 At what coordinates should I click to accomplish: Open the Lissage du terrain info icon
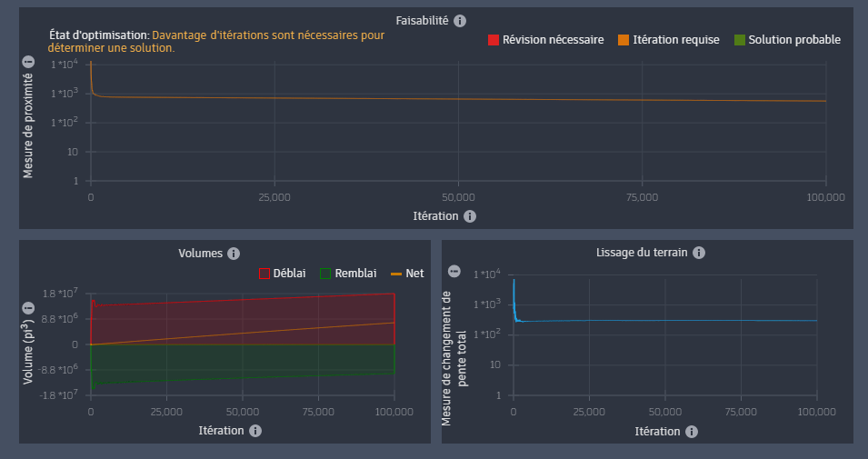click(699, 253)
